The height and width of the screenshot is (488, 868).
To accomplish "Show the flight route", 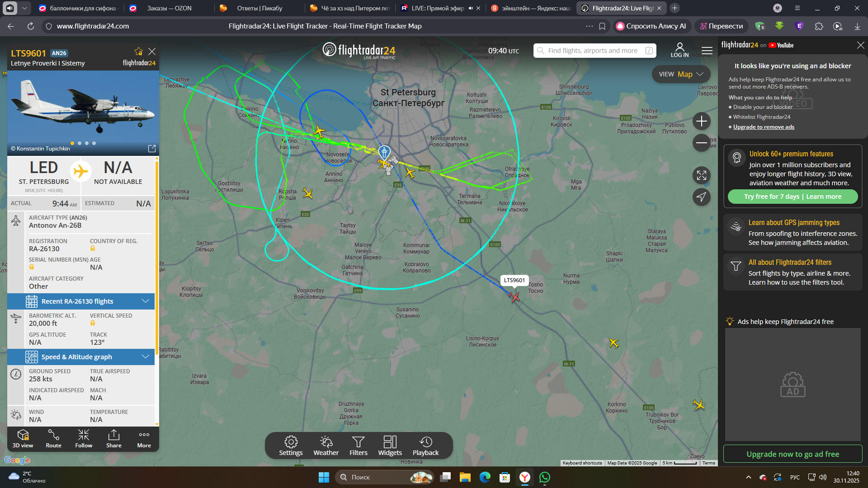I will point(53,439).
